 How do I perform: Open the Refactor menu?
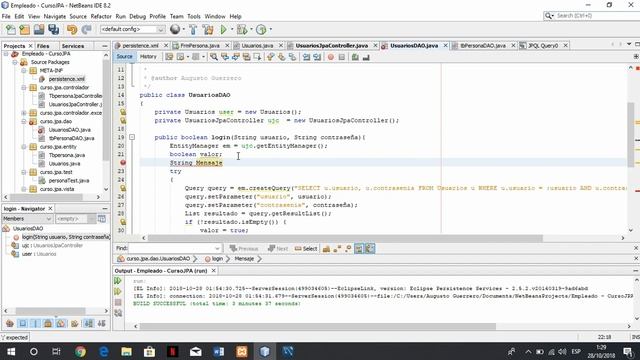click(x=101, y=16)
